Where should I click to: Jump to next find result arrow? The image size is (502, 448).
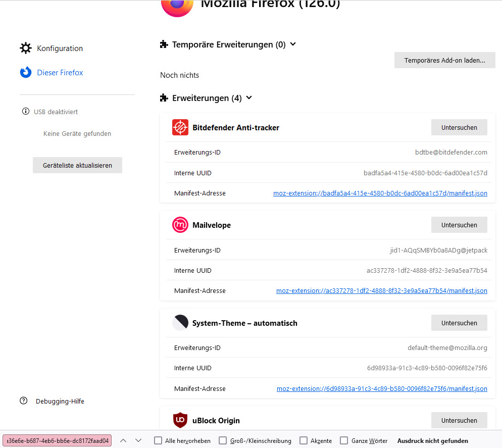(x=138, y=440)
